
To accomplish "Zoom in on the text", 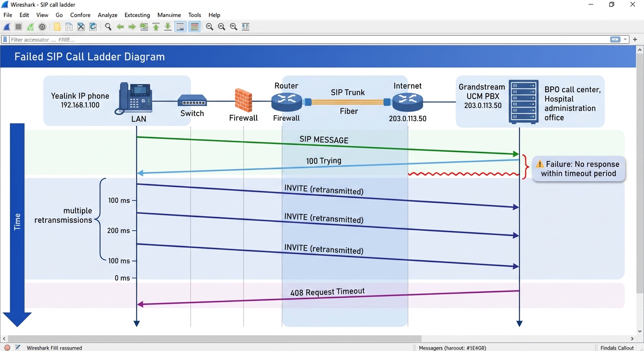I will [209, 27].
